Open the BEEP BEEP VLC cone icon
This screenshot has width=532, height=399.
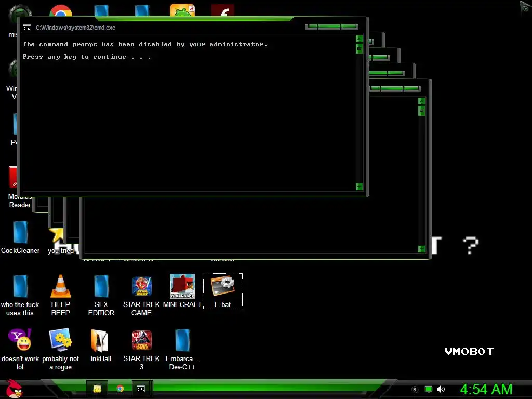(x=61, y=295)
